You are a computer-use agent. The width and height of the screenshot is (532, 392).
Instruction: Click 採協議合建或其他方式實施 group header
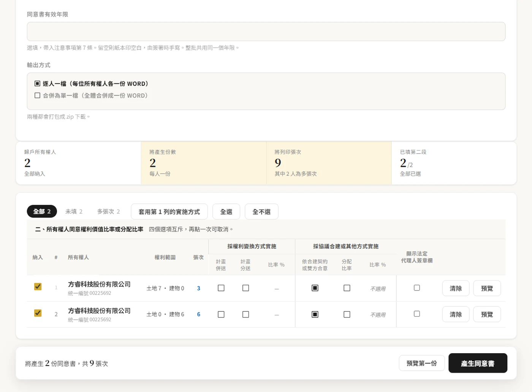pyautogui.click(x=346, y=246)
